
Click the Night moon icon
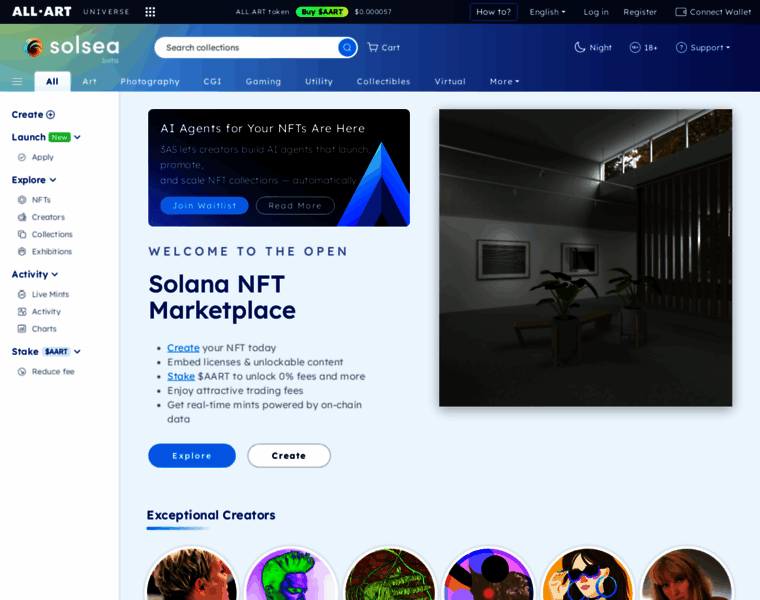[x=580, y=47]
